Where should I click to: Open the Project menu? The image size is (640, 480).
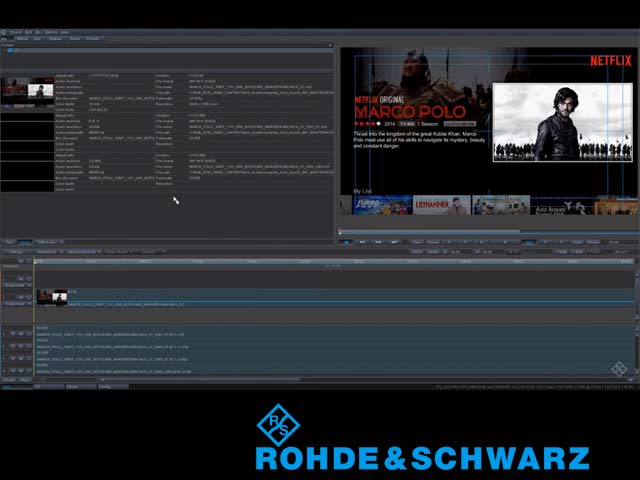coord(16,32)
